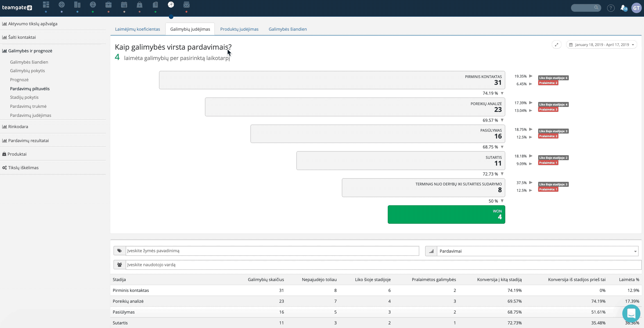Switch to Laimėjimų koeficientas tab
This screenshot has height=328, width=644.
tap(138, 29)
